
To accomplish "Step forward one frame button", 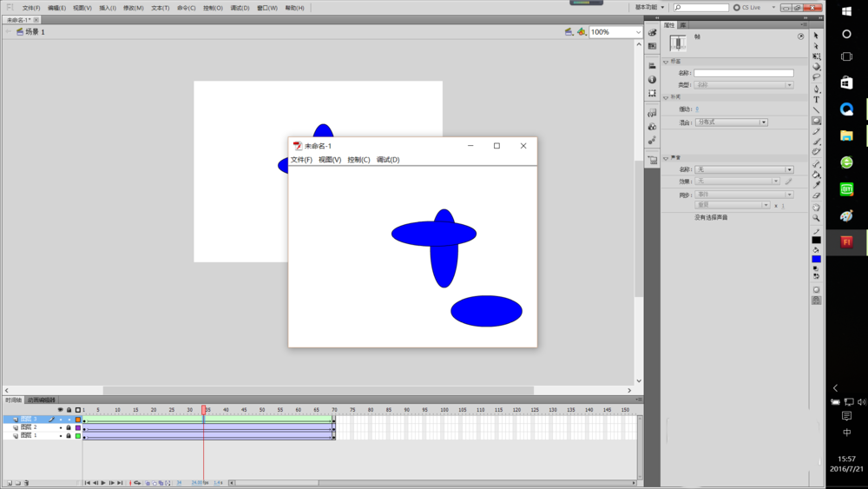I will tap(112, 483).
